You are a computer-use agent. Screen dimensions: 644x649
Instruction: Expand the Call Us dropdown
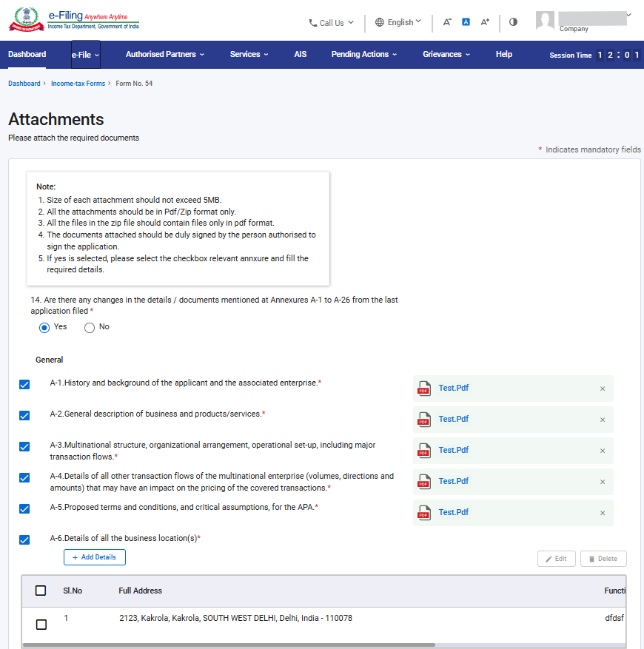tap(331, 23)
